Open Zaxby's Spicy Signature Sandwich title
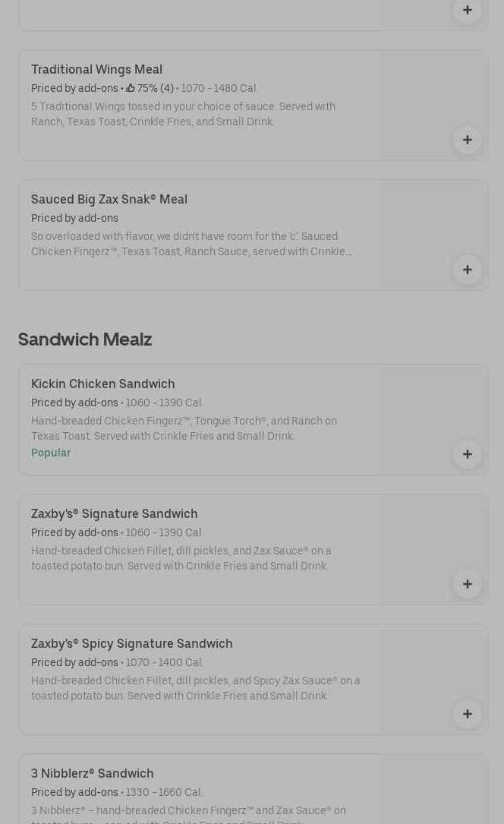The image size is (504, 824). tap(131, 643)
